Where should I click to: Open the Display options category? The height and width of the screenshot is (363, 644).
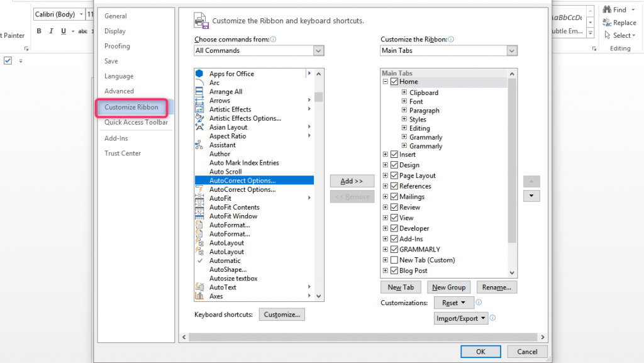(115, 31)
